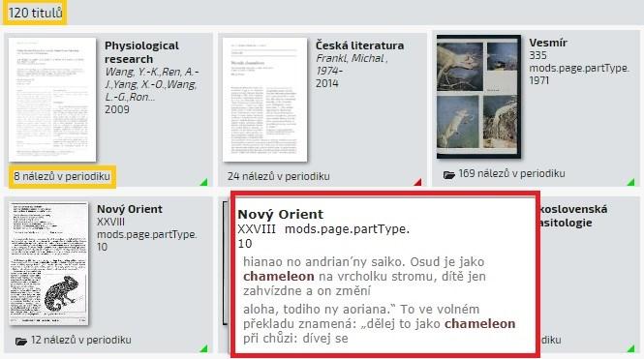The image size is (644, 359).
Task: Open the Vesmír chameleon photos thumbnail
Action: click(x=478, y=97)
